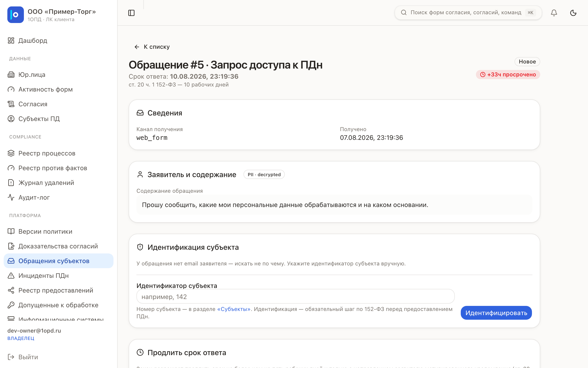
Task: Switch to dark mode moon icon
Action: pos(573,13)
